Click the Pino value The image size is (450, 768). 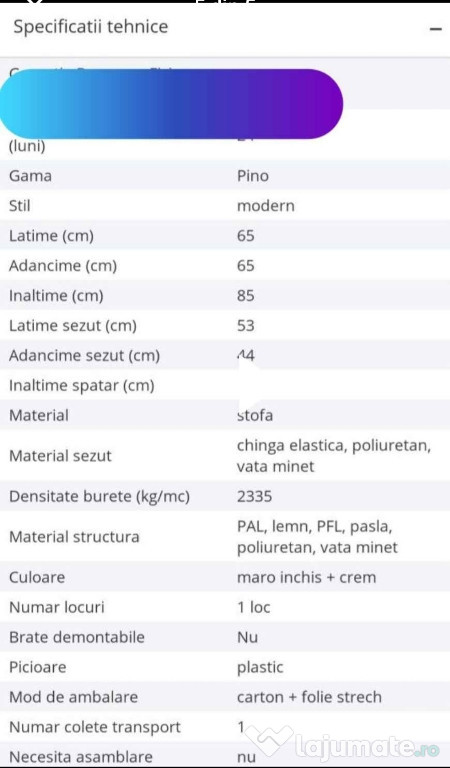click(253, 176)
